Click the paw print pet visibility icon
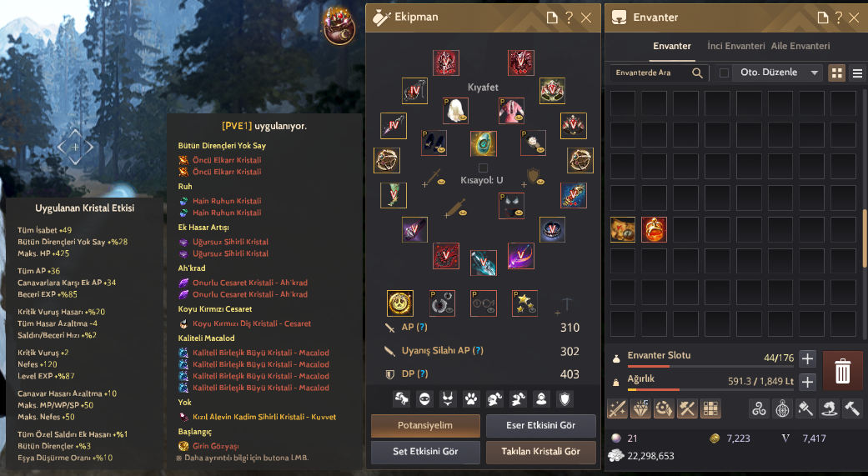This screenshot has height=476, width=868. point(471,399)
